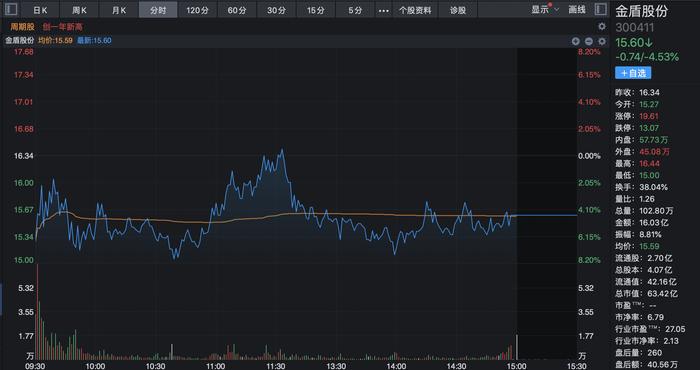Viewport: 700px width, 370px height.
Task: Expand the 显示 display dropdown
Action: (x=545, y=9)
